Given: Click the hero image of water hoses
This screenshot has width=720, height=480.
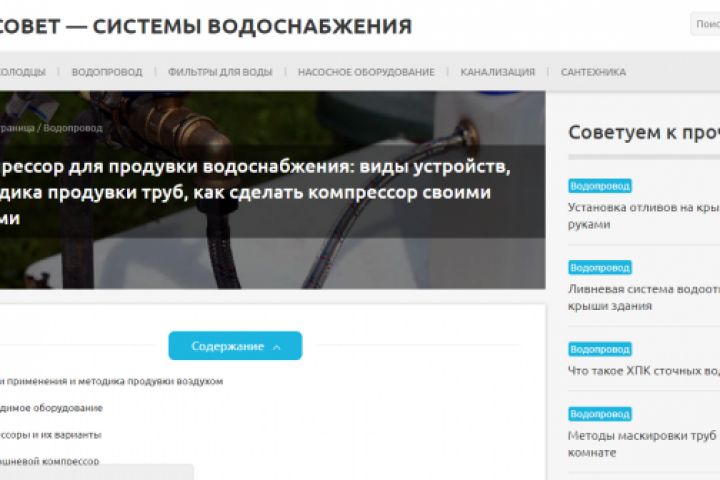Looking at the screenshot, I should 273,190.
